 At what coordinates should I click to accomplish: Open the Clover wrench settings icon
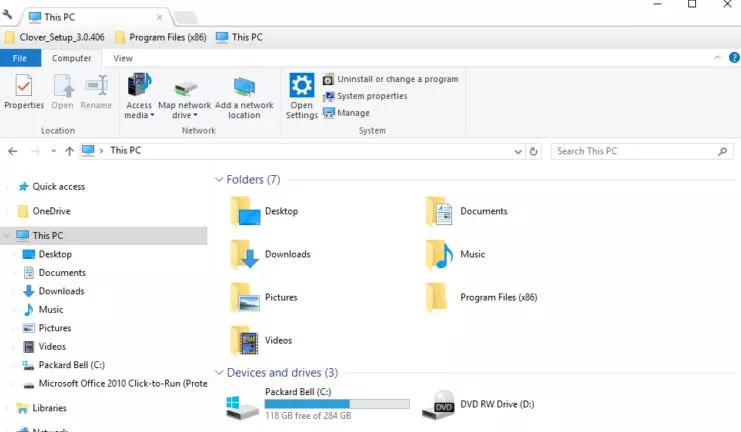pyautogui.click(x=7, y=15)
